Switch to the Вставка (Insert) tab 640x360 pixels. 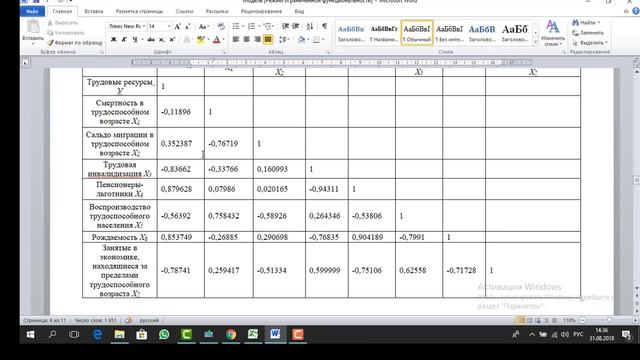94,11
